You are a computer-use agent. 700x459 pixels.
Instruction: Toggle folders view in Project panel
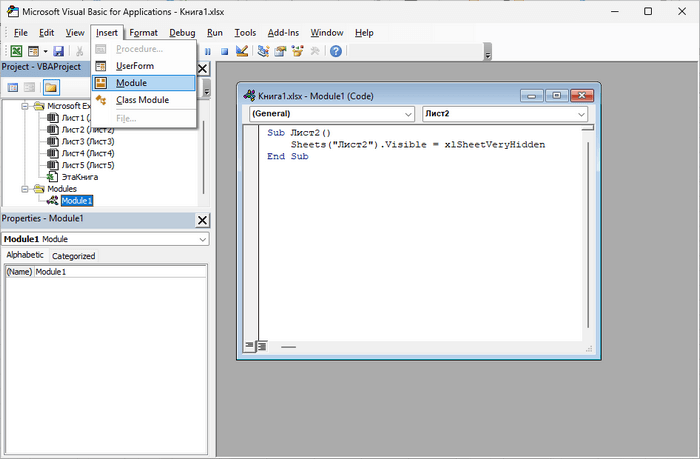[50, 88]
